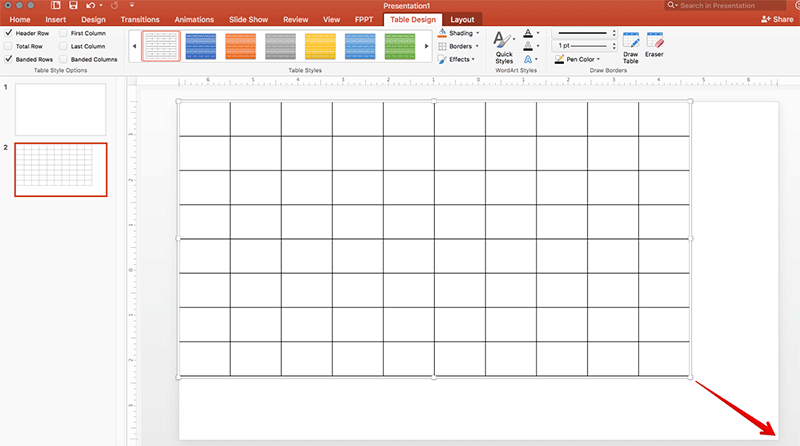Enable the Total Row checkbox
Image resolution: width=800 pixels, height=446 pixels.
9,46
